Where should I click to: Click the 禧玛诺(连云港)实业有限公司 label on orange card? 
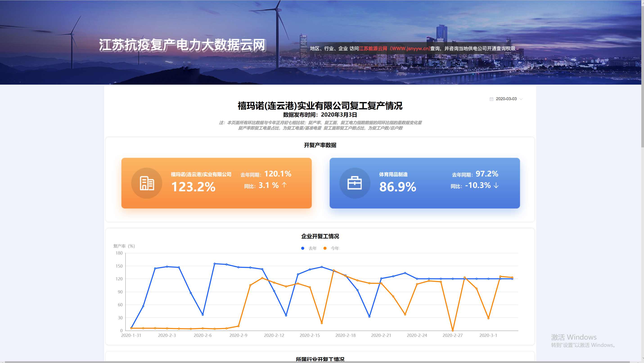(x=201, y=174)
